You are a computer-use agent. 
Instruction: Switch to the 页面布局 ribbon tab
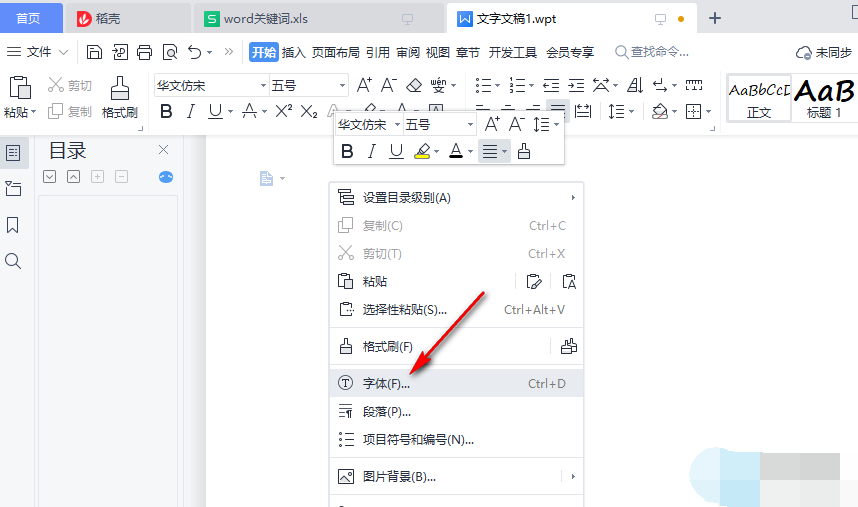click(x=336, y=52)
